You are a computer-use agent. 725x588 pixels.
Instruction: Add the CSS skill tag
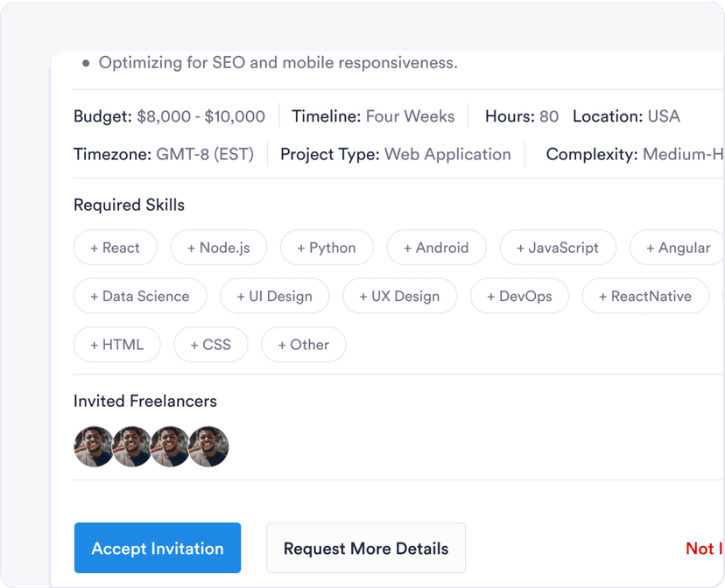[x=210, y=345]
